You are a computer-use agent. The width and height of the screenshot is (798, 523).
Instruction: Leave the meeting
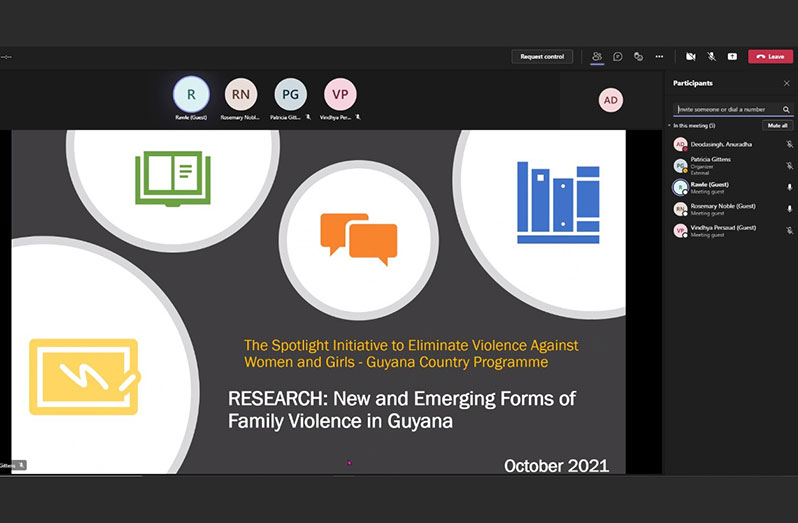771,56
